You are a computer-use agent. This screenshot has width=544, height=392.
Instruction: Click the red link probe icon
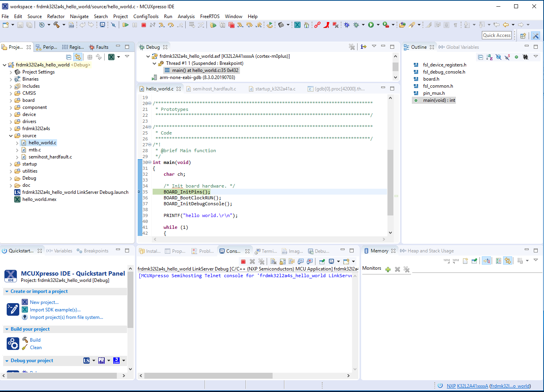[x=317, y=25]
